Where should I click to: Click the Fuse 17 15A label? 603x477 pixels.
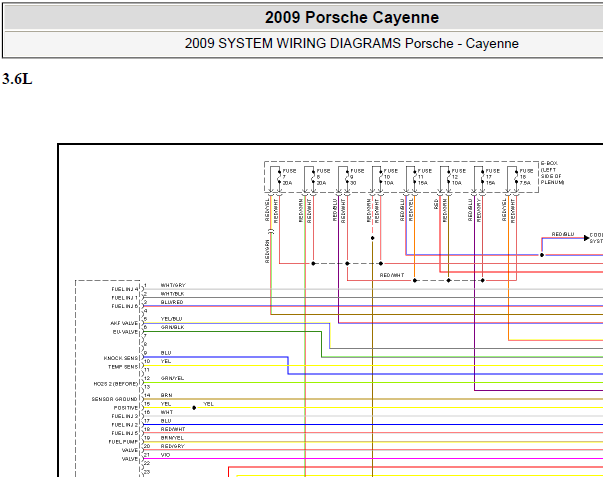[x=492, y=177]
